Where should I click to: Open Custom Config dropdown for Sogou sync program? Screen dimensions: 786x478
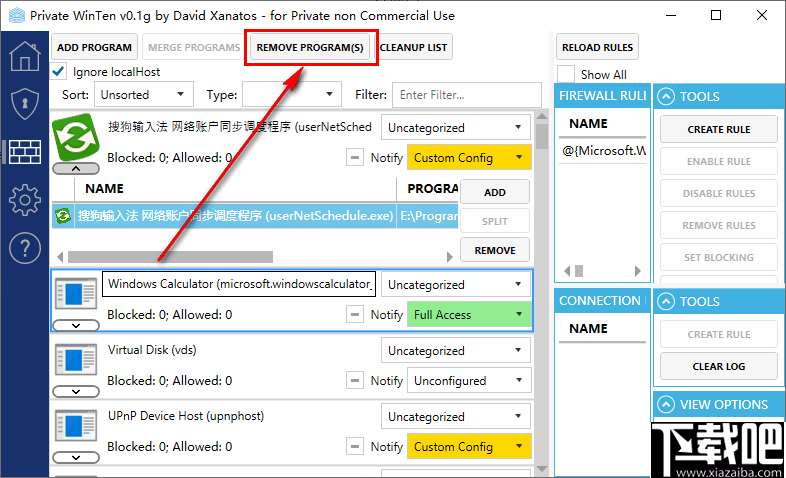point(469,157)
